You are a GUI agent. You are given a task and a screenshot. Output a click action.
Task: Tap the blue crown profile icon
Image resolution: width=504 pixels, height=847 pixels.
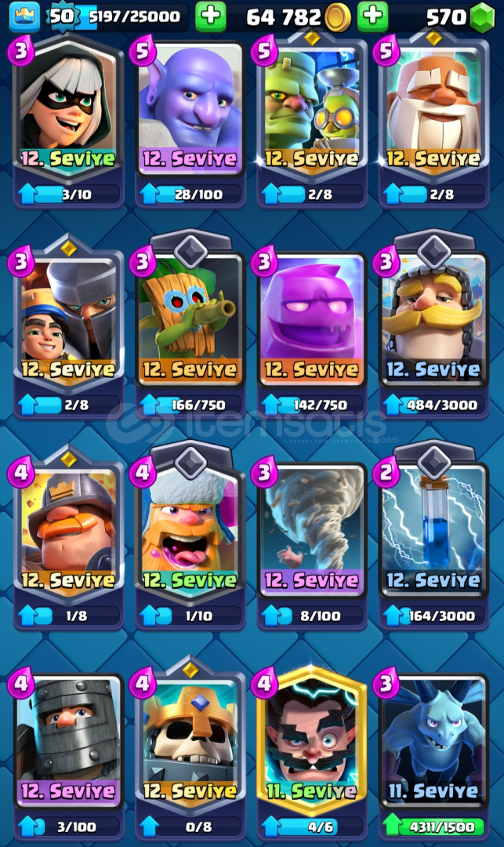click(x=24, y=16)
